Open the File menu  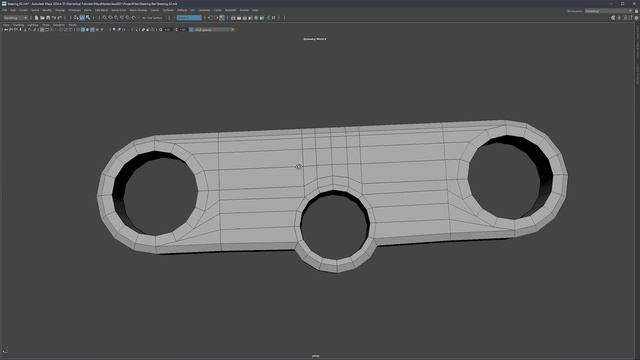[x=4, y=10]
